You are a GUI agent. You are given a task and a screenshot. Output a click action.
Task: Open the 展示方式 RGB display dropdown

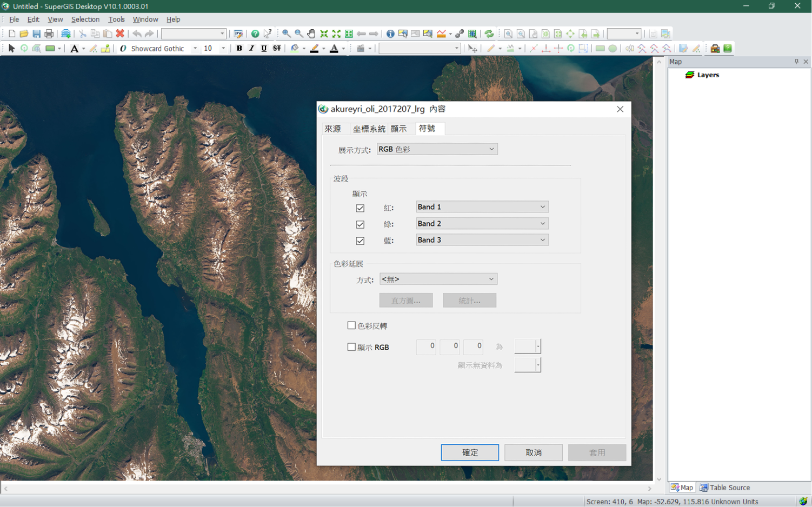click(x=437, y=149)
